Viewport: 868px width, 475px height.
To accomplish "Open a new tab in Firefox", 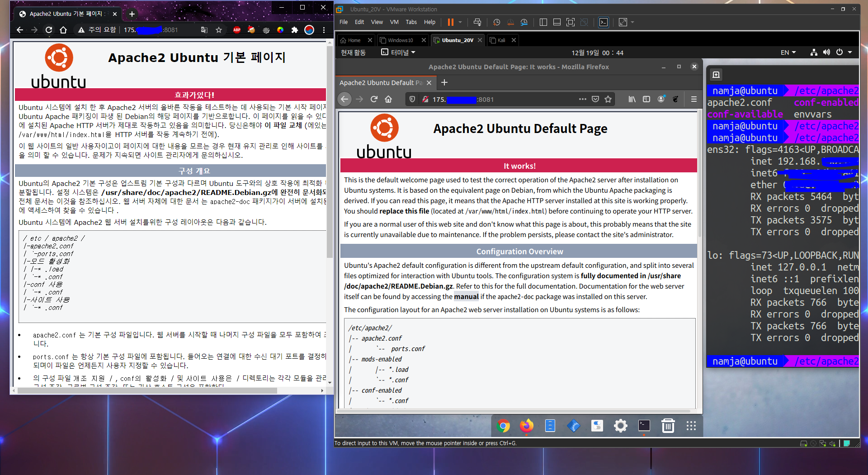I will 444,82.
